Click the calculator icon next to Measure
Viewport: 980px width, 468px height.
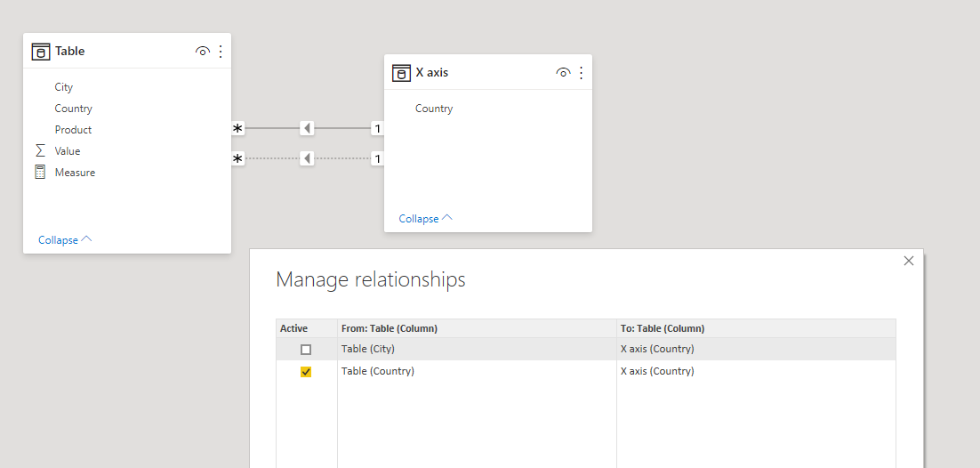[x=41, y=172]
